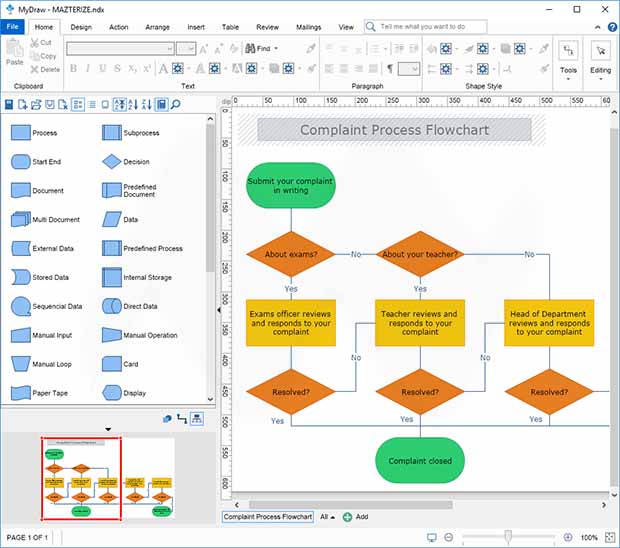Select the Paper Tape shape
Viewport: 620px width, 548px height.
point(39,393)
